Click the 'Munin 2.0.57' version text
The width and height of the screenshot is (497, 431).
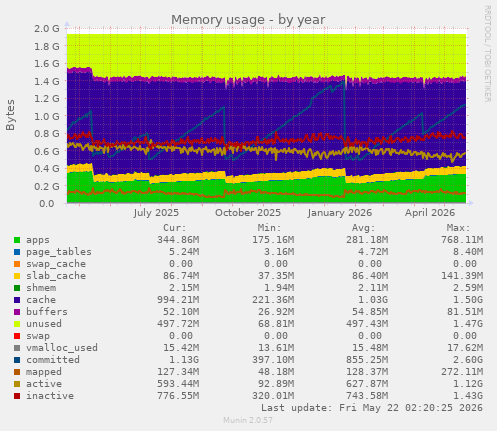coord(248,420)
